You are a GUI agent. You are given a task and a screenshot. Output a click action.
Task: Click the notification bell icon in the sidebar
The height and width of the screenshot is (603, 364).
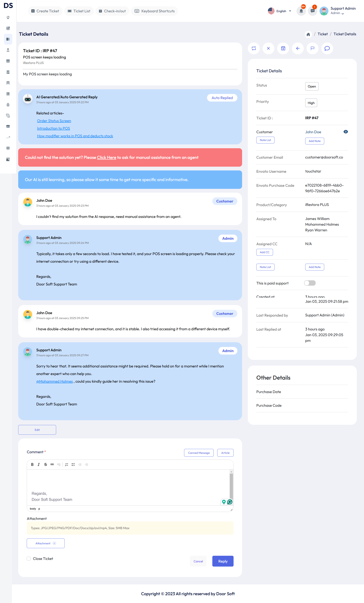pos(8,105)
